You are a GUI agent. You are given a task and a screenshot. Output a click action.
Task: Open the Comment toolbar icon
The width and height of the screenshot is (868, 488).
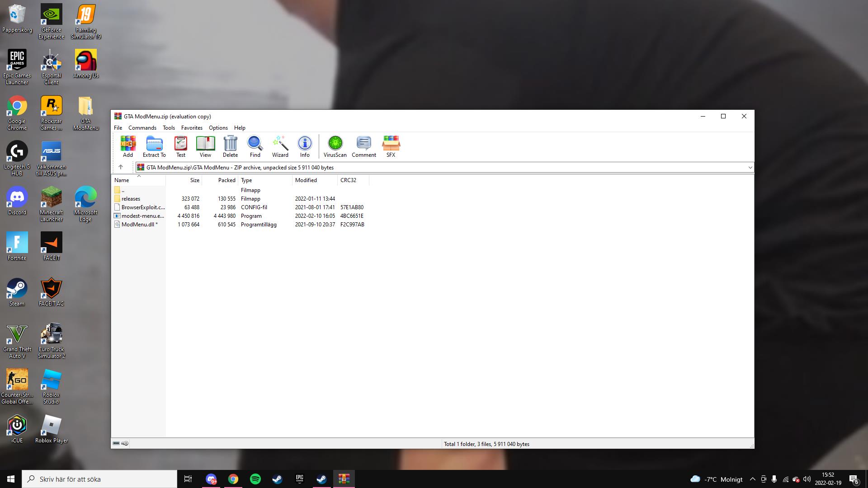pyautogui.click(x=363, y=146)
